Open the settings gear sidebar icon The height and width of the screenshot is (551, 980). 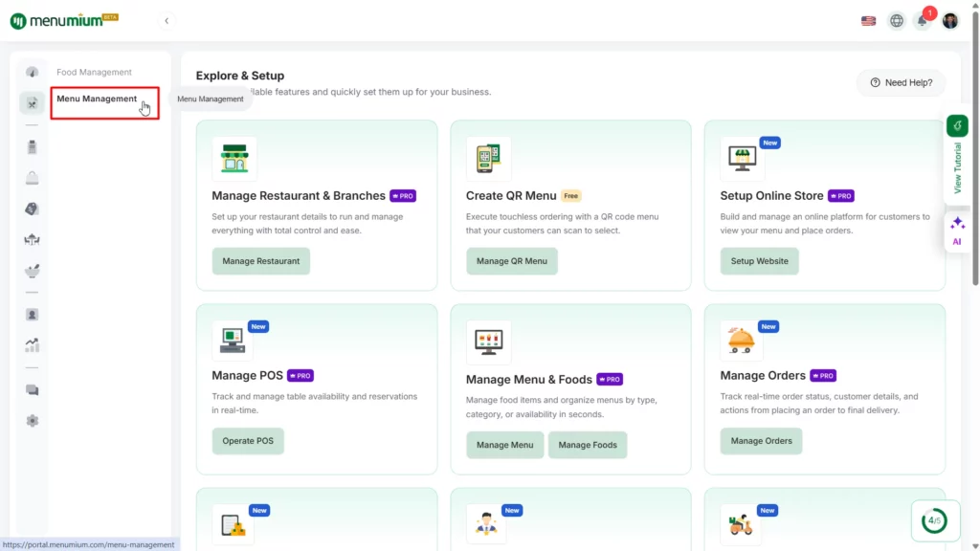pos(32,421)
